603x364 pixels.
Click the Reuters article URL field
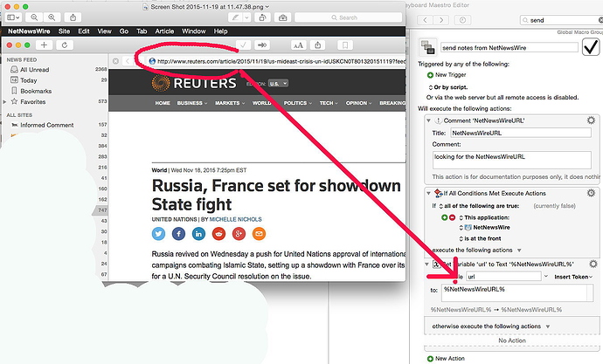tap(276, 61)
